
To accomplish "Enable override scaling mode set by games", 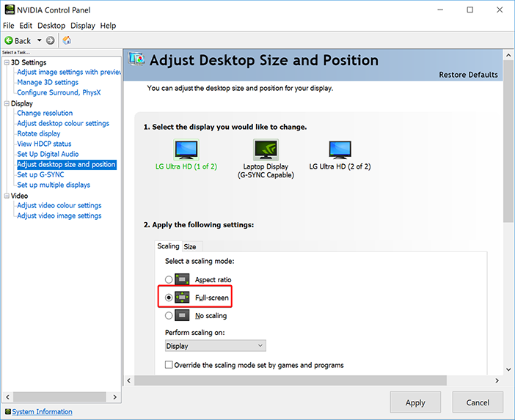I will tap(169, 364).
